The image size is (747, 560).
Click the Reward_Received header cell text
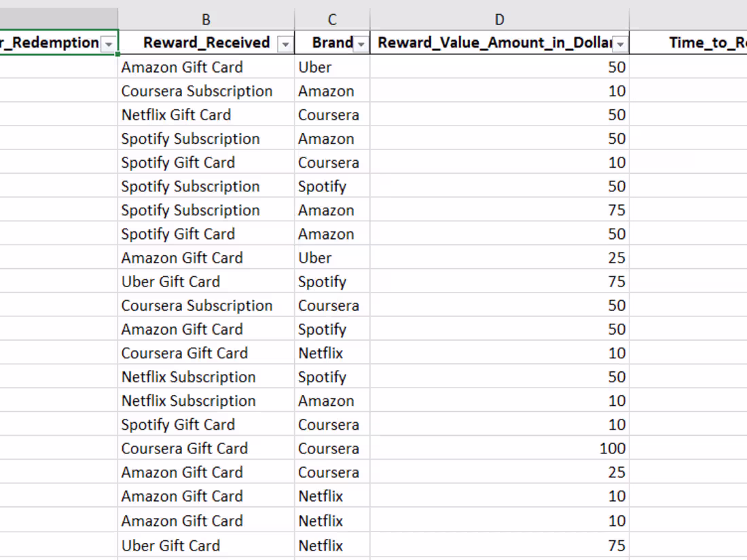[206, 43]
